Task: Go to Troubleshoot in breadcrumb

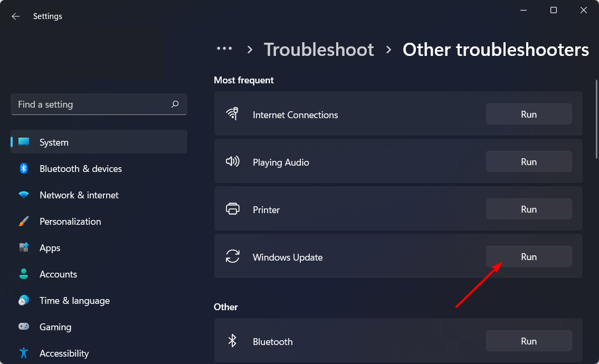Action: (x=319, y=50)
